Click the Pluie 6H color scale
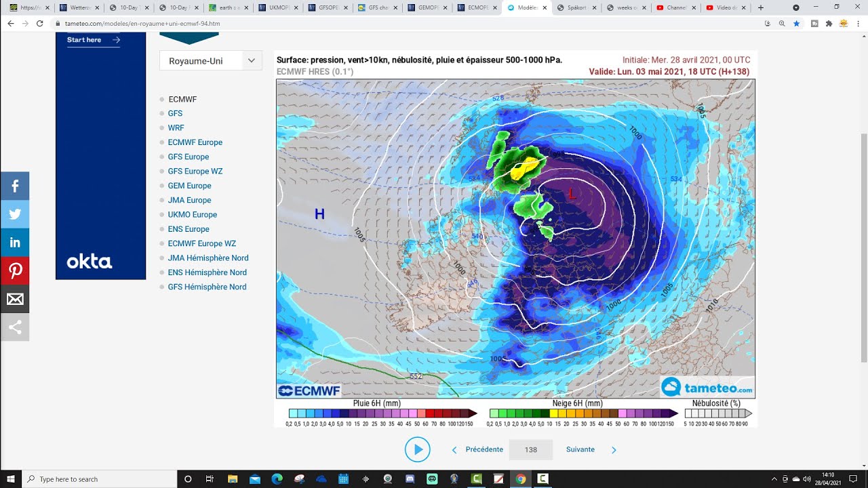The width and height of the screenshot is (868, 488). pos(382,413)
